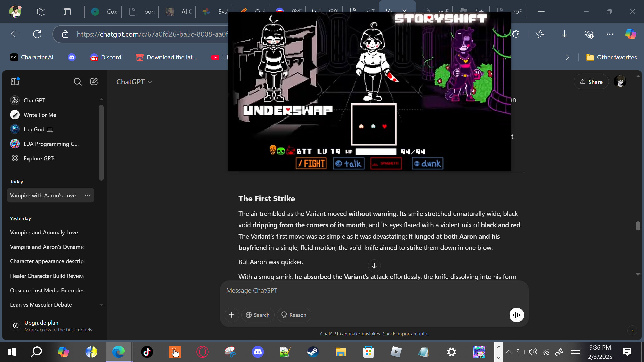Viewport: 644px width, 362px height.
Task: Start a new chat with the compose icon
Action: click(94, 82)
